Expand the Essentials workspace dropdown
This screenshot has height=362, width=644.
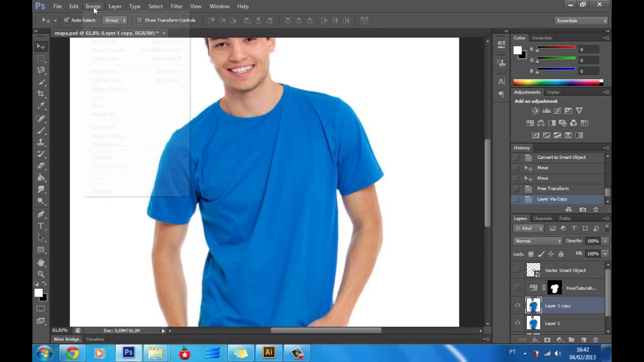[582, 21]
